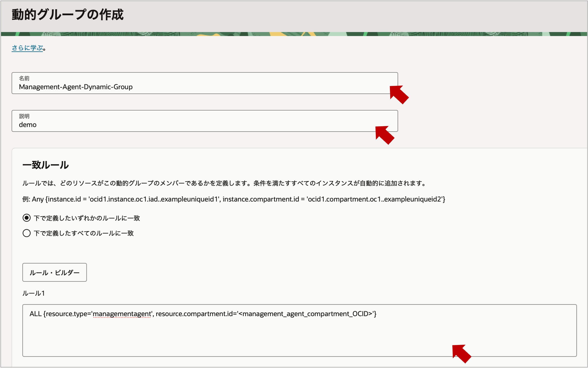The height and width of the screenshot is (368, 588).
Task: Click the red arrow on description field
Action: pos(385,135)
